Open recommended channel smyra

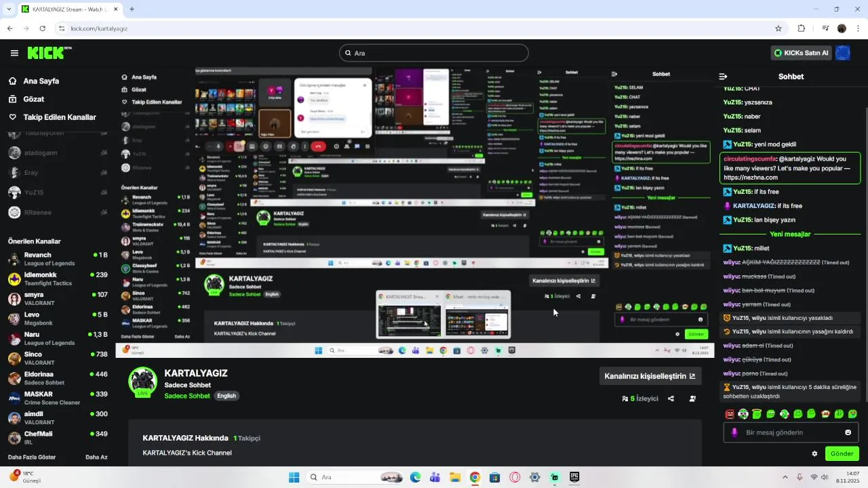(58, 299)
